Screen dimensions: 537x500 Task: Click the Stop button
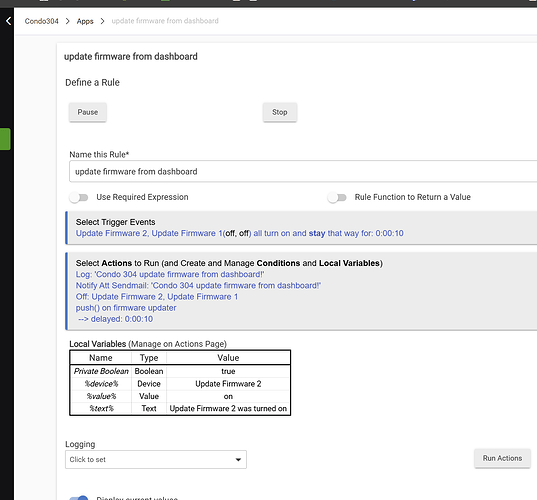click(x=280, y=112)
